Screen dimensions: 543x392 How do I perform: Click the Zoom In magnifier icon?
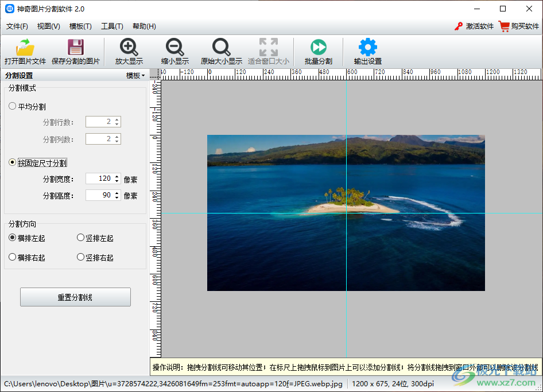(129, 47)
